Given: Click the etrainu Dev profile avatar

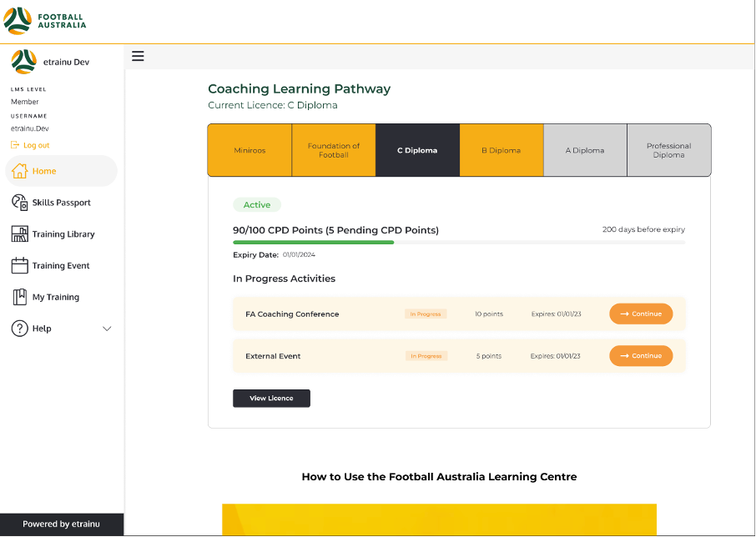Looking at the screenshot, I should (x=23, y=62).
